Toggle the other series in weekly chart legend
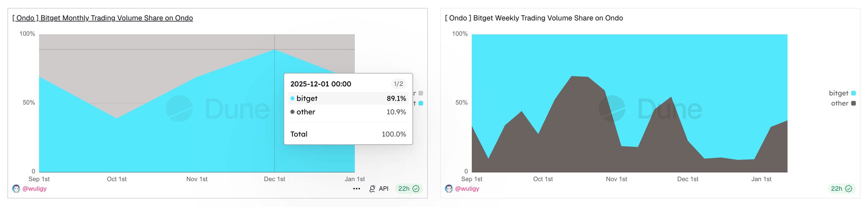This screenshot has height=207, width=868. tap(843, 103)
